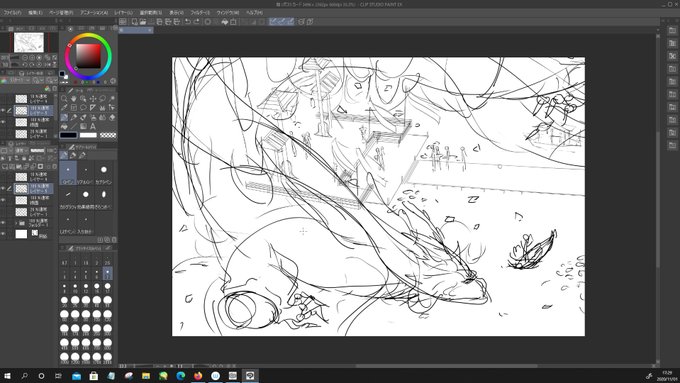
Task: Select the Ruler triangle tool
Action: (x=93, y=108)
